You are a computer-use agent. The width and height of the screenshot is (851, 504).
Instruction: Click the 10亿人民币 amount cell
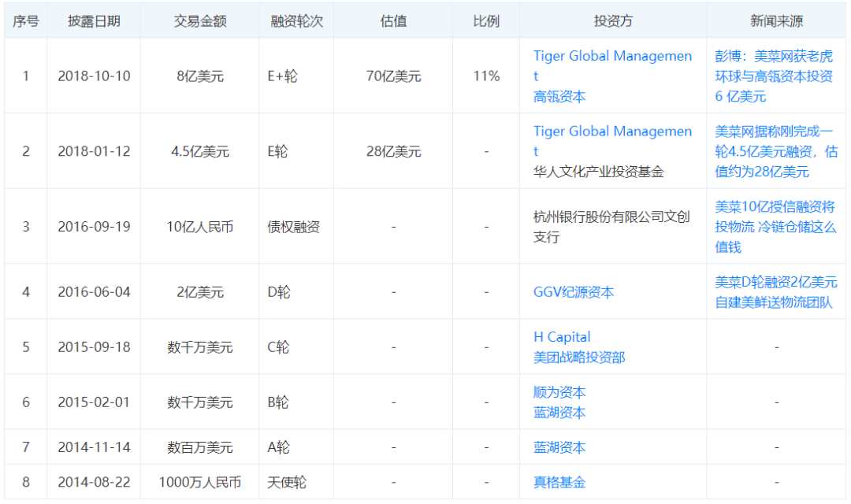point(199,227)
